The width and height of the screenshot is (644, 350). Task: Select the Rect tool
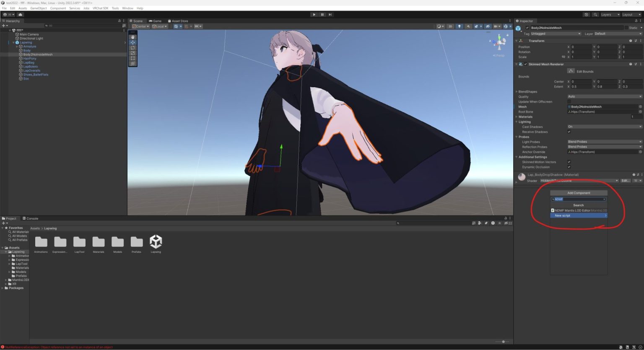[x=132, y=59]
